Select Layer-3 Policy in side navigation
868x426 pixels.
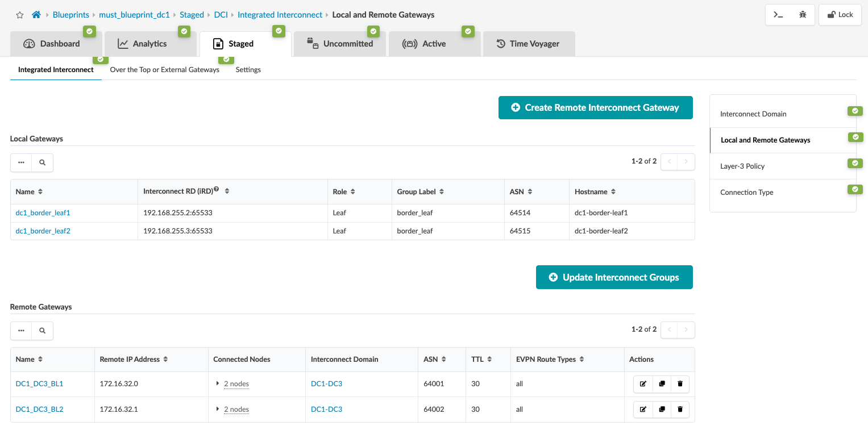742,166
